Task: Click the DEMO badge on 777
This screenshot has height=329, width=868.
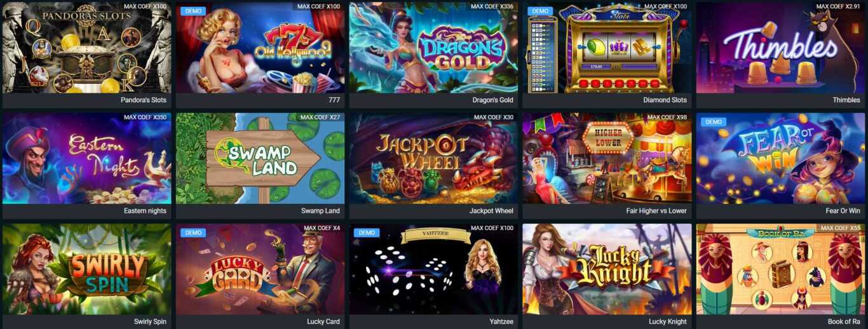Action: 193,11
